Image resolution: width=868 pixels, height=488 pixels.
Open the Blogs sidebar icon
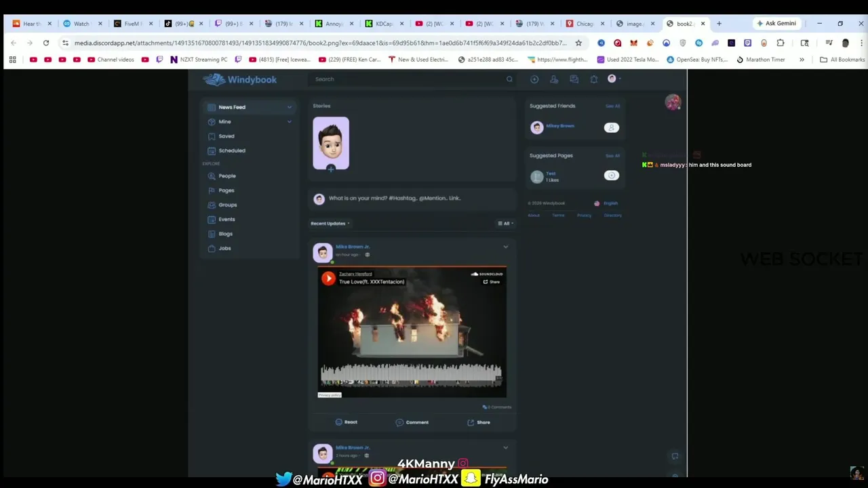click(212, 234)
